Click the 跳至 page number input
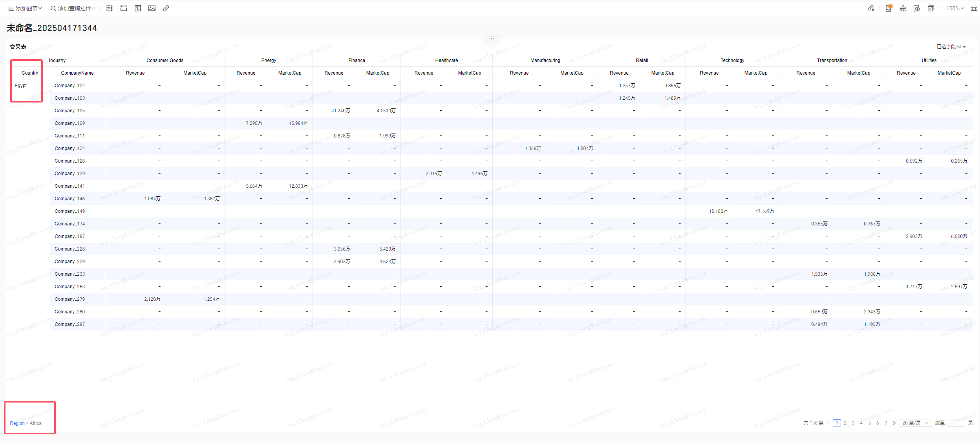The image size is (980, 441). click(956, 423)
